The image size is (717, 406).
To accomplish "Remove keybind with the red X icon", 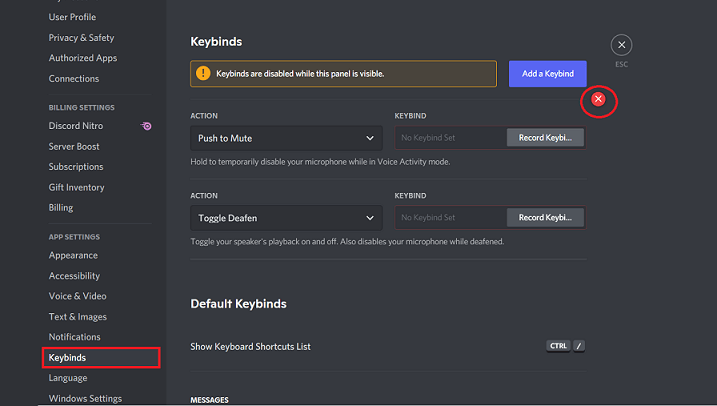I will pyautogui.click(x=598, y=99).
